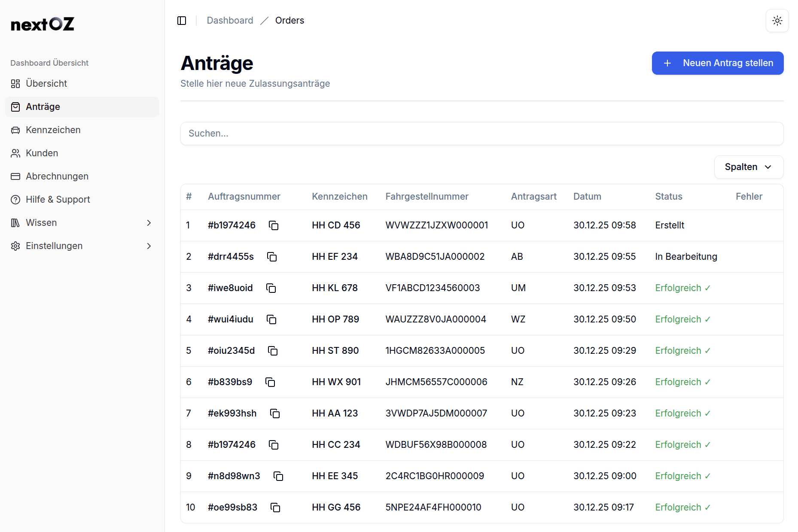Open Kennzeichen in the sidebar

(x=53, y=130)
